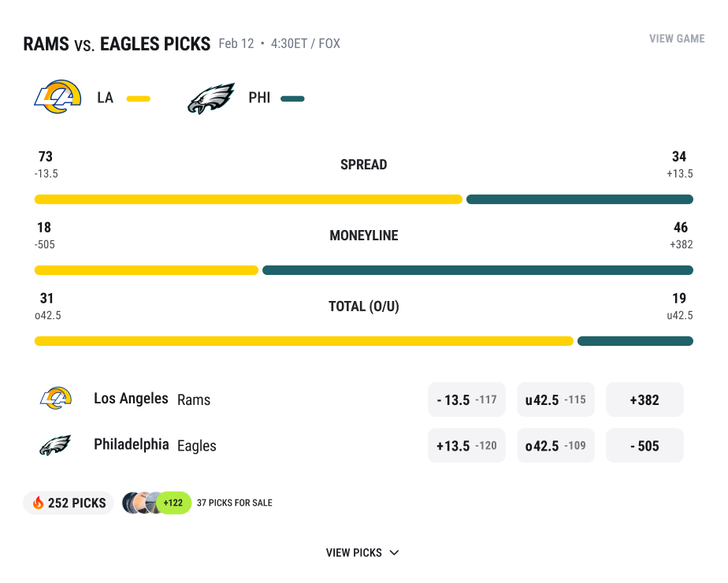Select Rams spread -13.5 odds button
728x583 pixels.
(x=466, y=399)
